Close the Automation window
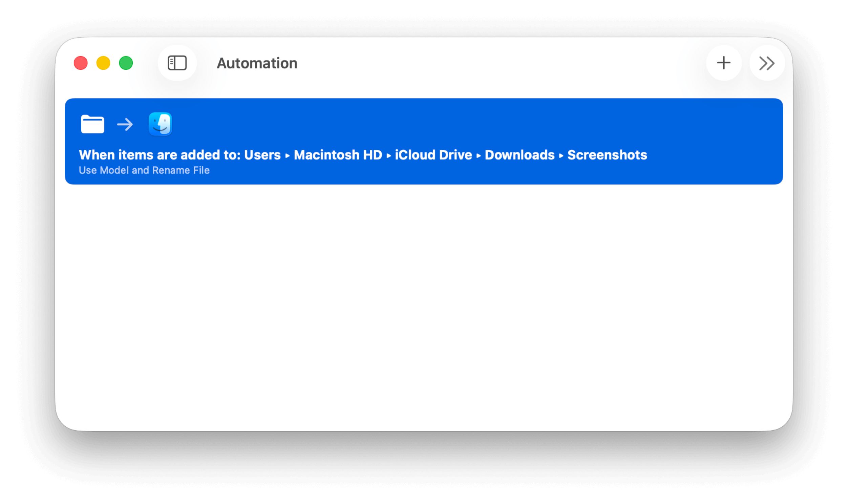Viewport: 848px width, 504px height. [x=81, y=63]
